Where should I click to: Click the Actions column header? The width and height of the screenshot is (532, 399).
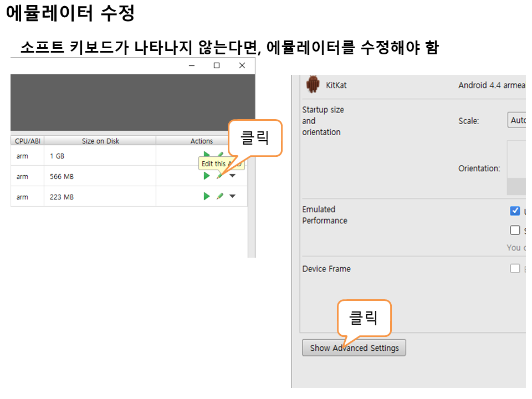(x=202, y=141)
